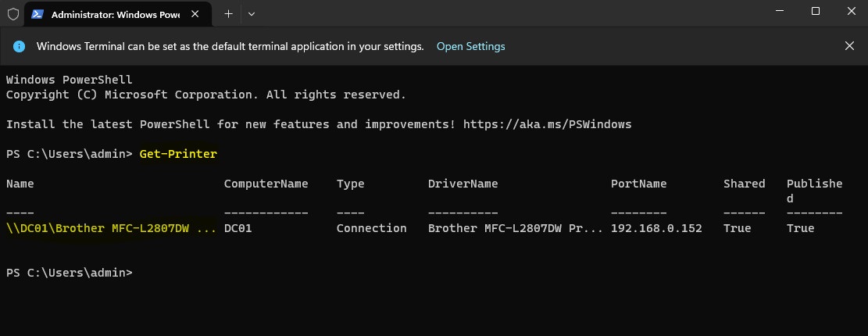Viewport: 868px width, 336px height.
Task: Click the DriverName column header
Action: [x=463, y=184]
